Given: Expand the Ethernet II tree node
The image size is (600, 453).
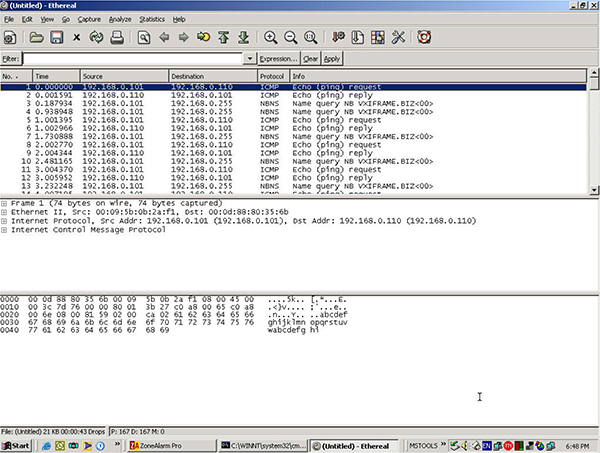Looking at the screenshot, I should click(x=4, y=212).
